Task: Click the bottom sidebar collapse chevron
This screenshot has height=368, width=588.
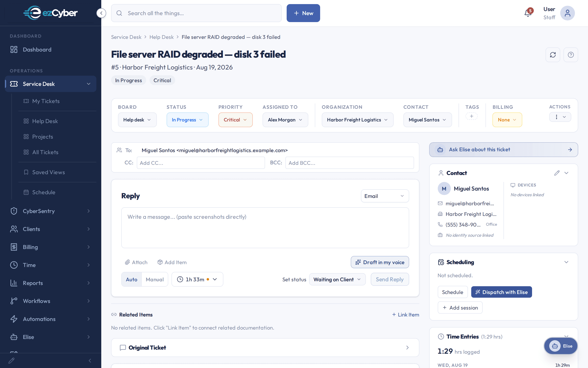Action: click(x=90, y=360)
